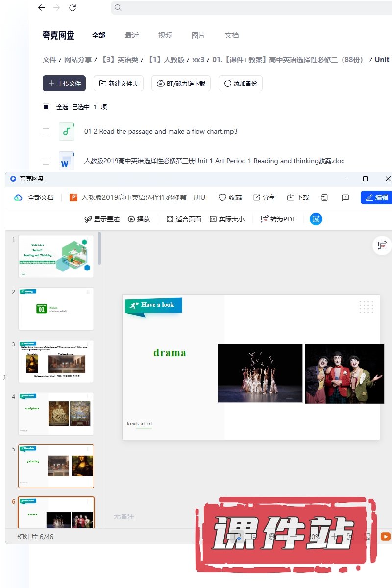Click the export icon beside 下载

(x=324, y=197)
